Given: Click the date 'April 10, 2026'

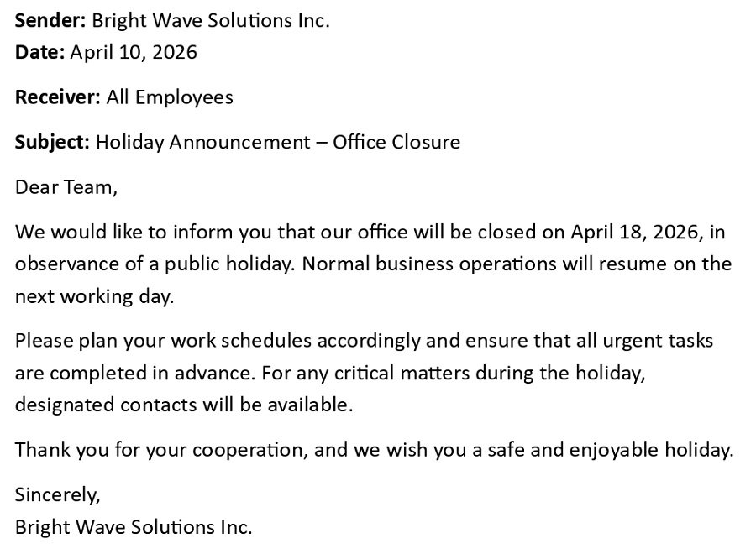Looking at the screenshot, I should point(134,53).
